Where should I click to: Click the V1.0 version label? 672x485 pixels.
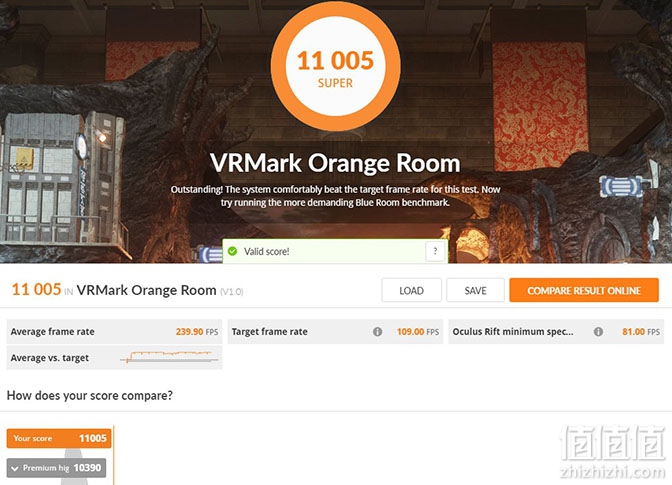[x=232, y=292]
